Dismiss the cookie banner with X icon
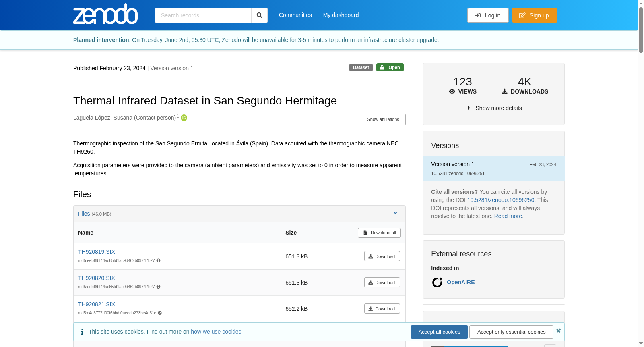Viewport: 644px width, 347px height. point(558,331)
